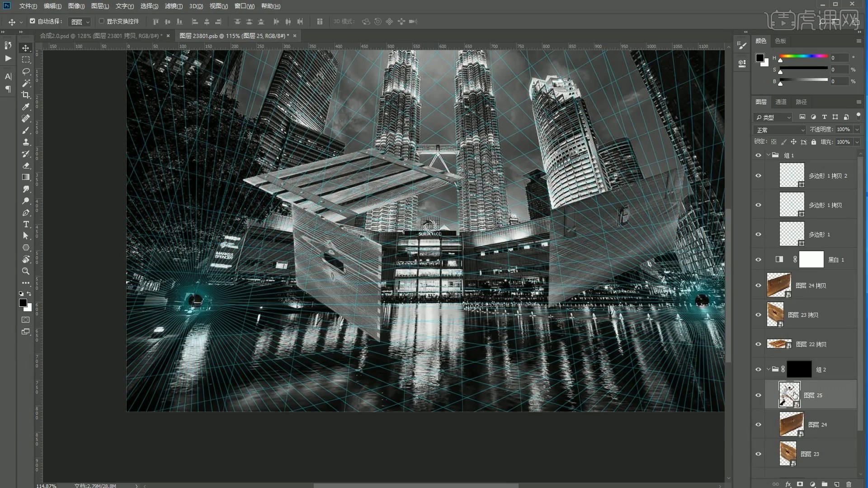Screen dimensions: 868x488
Task: Open Color panel flyout menu
Action: pos(859,41)
